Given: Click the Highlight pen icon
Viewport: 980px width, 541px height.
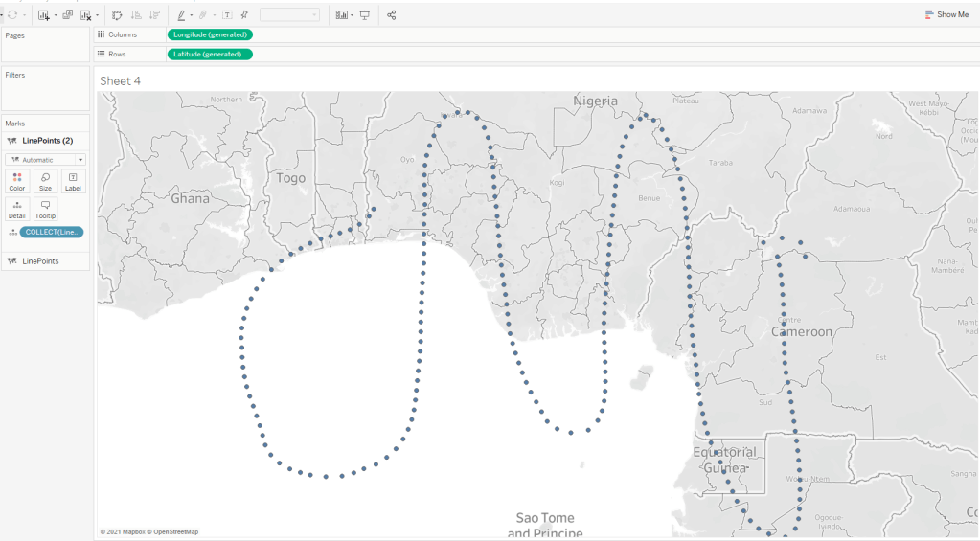Looking at the screenshot, I should [x=181, y=15].
